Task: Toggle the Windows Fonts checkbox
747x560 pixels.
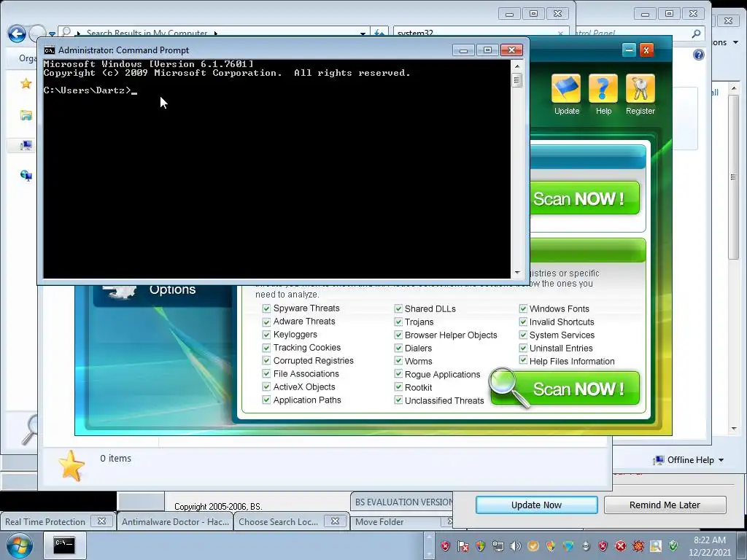Action: tap(523, 308)
